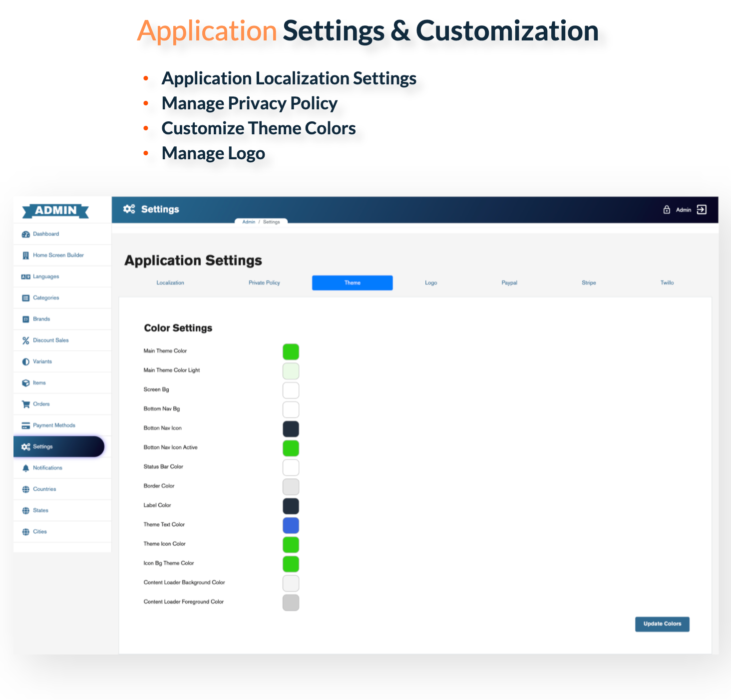
Task: Click the Items box icon
Action: 26,383
